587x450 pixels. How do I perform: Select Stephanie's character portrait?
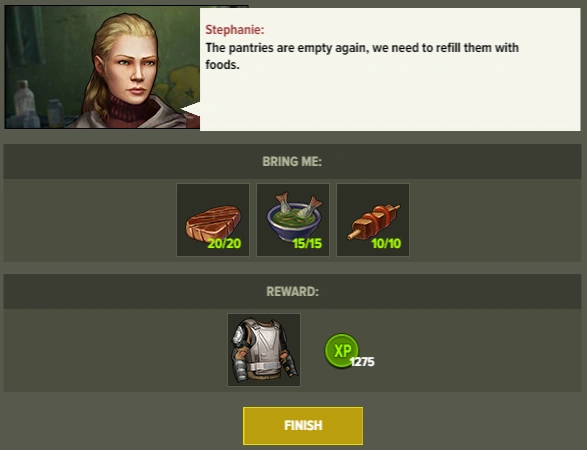pos(102,67)
